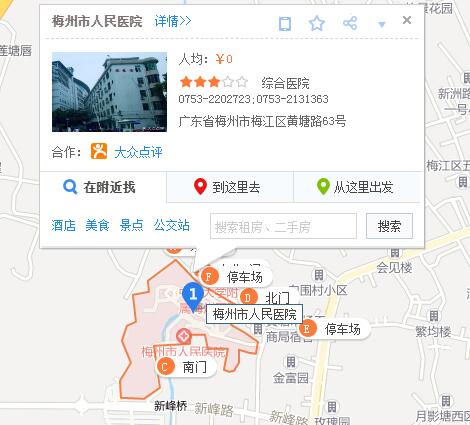
Task: Open 大众点评 partner link
Action: pos(138,152)
